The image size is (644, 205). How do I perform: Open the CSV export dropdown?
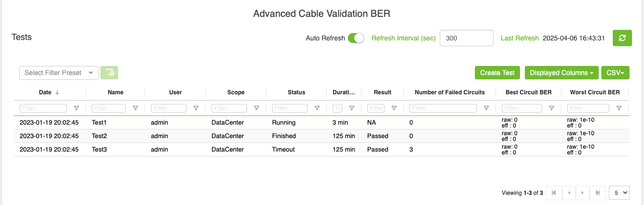click(x=615, y=73)
